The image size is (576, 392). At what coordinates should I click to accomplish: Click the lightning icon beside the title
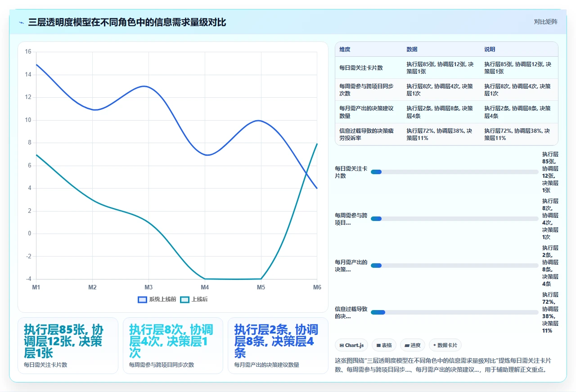[22, 22]
